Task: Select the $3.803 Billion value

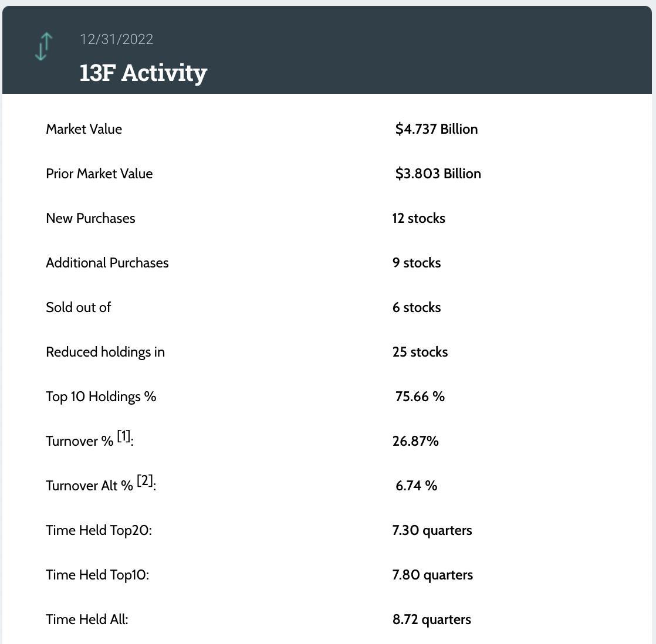Action: coord(438,174)
